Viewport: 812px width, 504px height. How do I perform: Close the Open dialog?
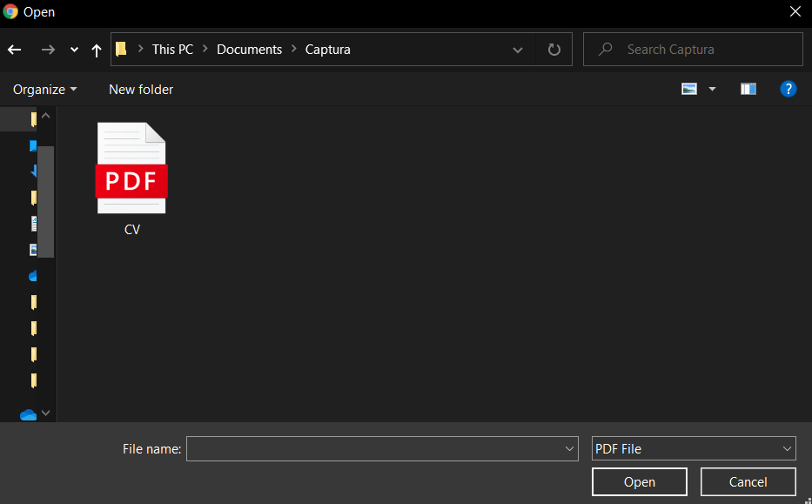click(x=795, y=11)
